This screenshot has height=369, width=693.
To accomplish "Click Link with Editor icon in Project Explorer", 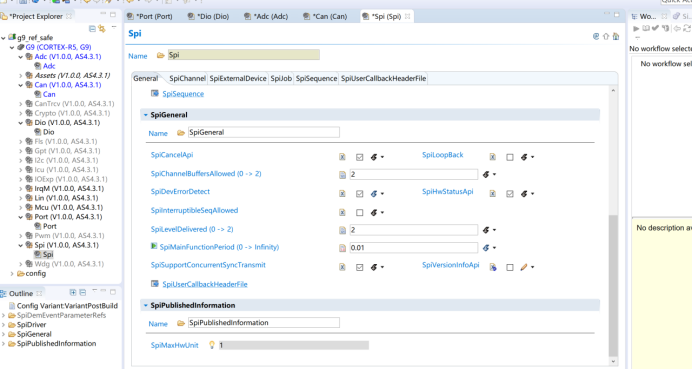I will [x=102, y=29].
